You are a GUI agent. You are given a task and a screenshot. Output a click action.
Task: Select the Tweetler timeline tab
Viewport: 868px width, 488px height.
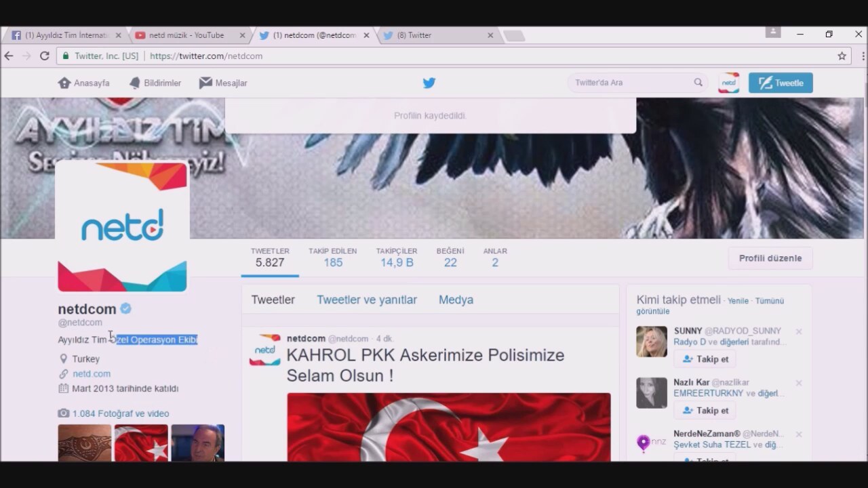[x=273, y=300]
